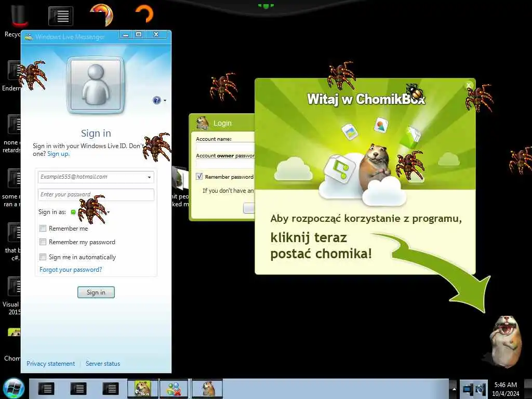This screenshot has height=399, width=532.
Task: Click the 'kliknij teraz' text
Action: coord(309,237)
